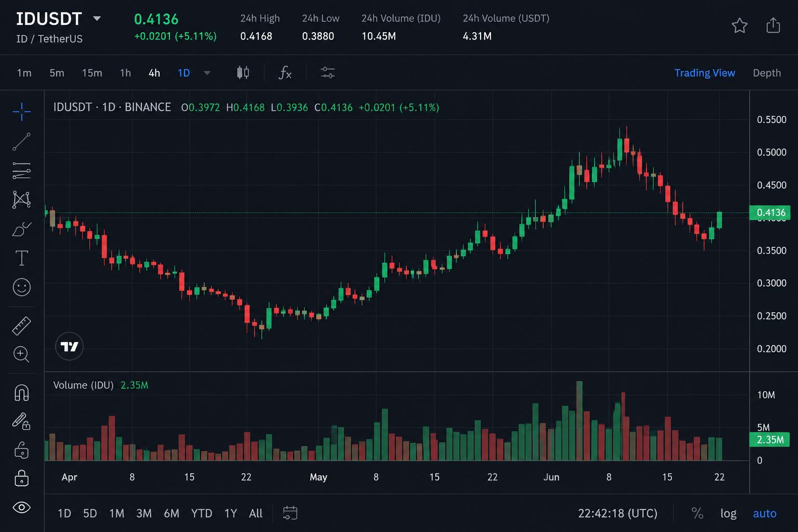
Task: Select the XABCD pattern tool
Action: pyautogui.click(x=21, y=199)
